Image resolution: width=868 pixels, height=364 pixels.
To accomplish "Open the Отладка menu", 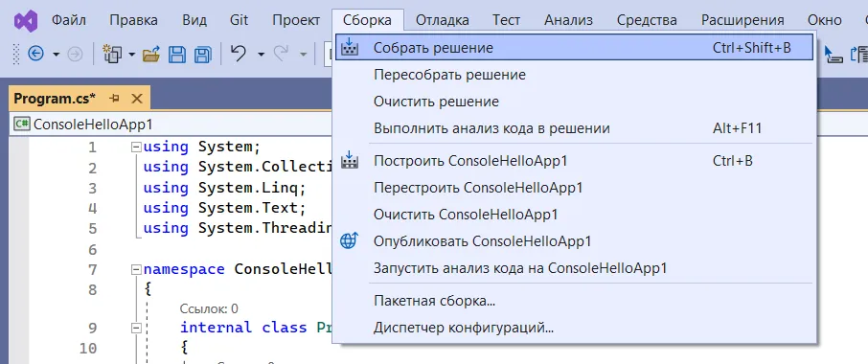I will point(443,20).
